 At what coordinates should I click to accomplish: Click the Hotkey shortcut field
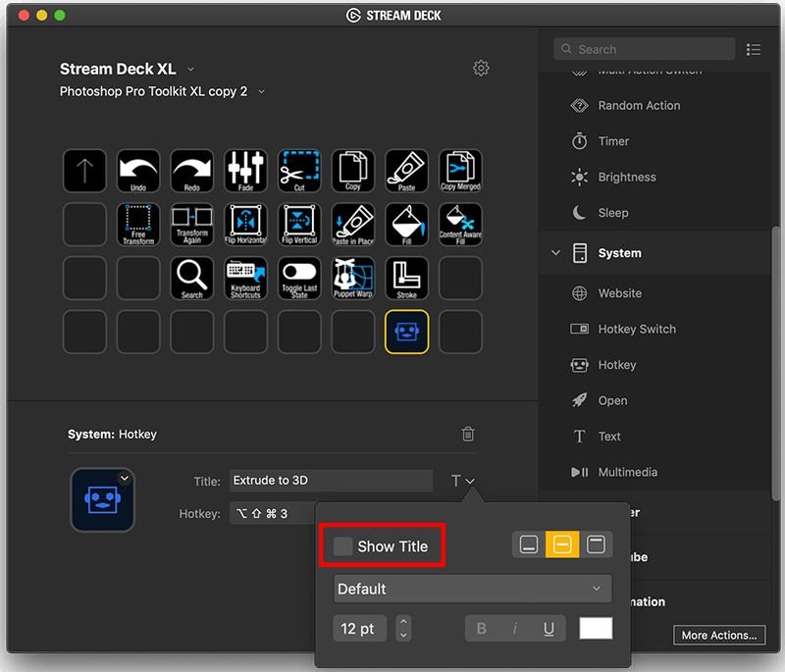tap(273, 514)
